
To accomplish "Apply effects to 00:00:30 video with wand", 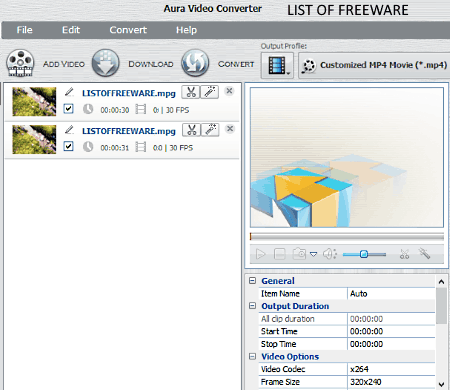I will click(210, 92).
